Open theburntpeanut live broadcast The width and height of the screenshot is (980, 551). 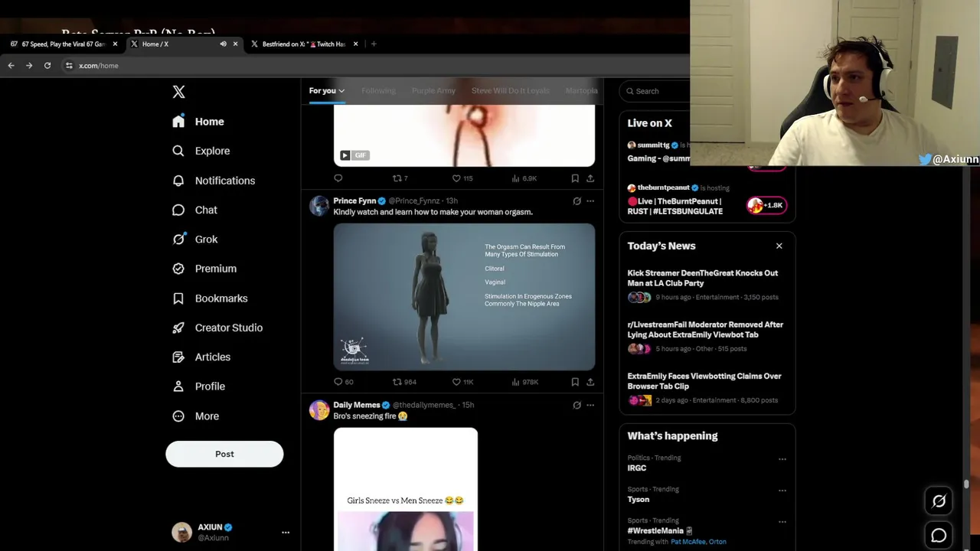point(707,201)
